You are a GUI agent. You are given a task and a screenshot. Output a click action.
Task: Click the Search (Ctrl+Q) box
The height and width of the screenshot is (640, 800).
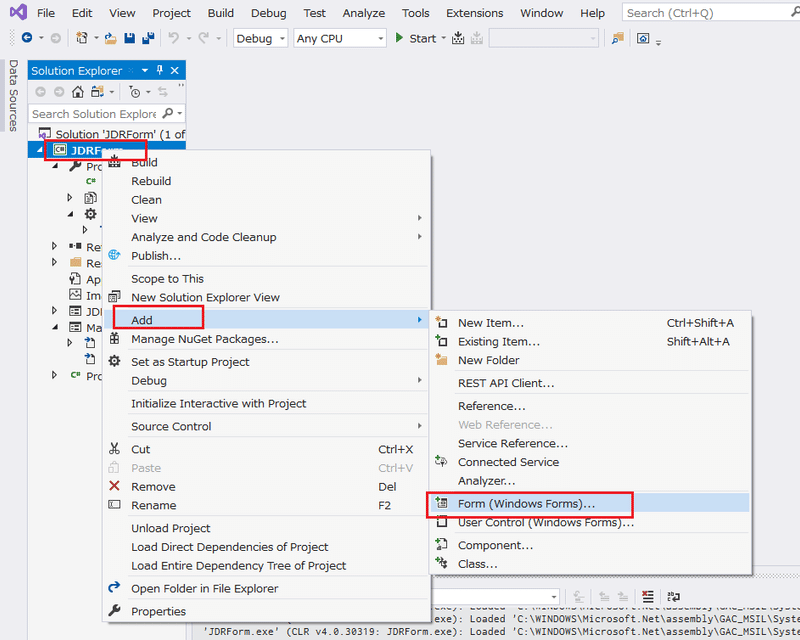click(709, 13)
